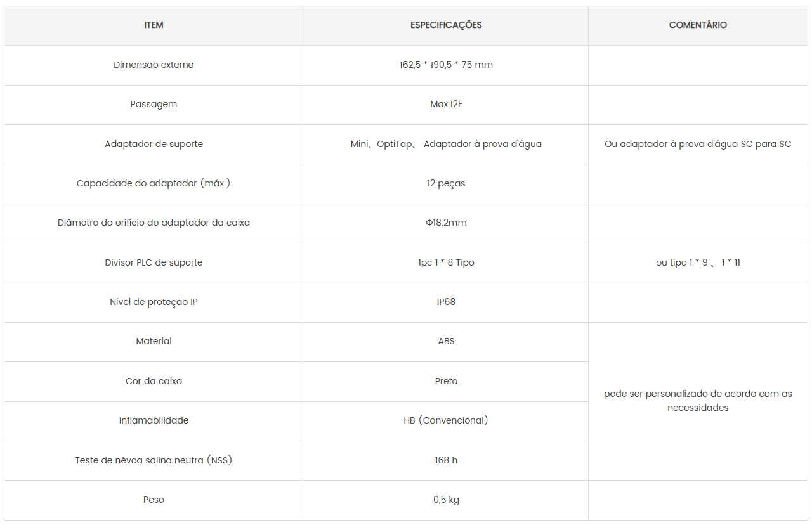Click the pode ser personalizado comment text
This screenshot has height=525, width=812.
(x=698, y=401)
